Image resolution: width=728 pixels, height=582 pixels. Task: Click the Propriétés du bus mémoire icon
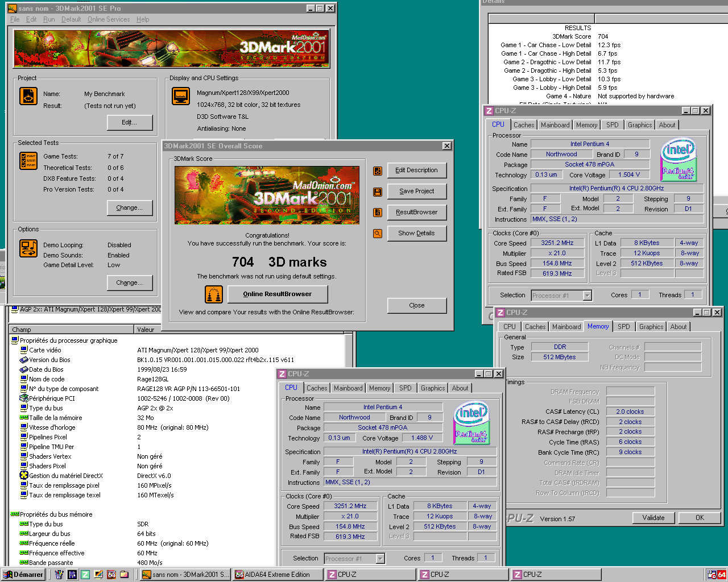click(x=15, y=514)
